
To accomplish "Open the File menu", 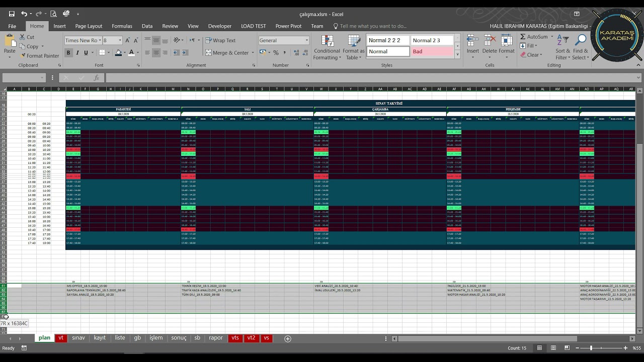I will (x=12, y=26).
